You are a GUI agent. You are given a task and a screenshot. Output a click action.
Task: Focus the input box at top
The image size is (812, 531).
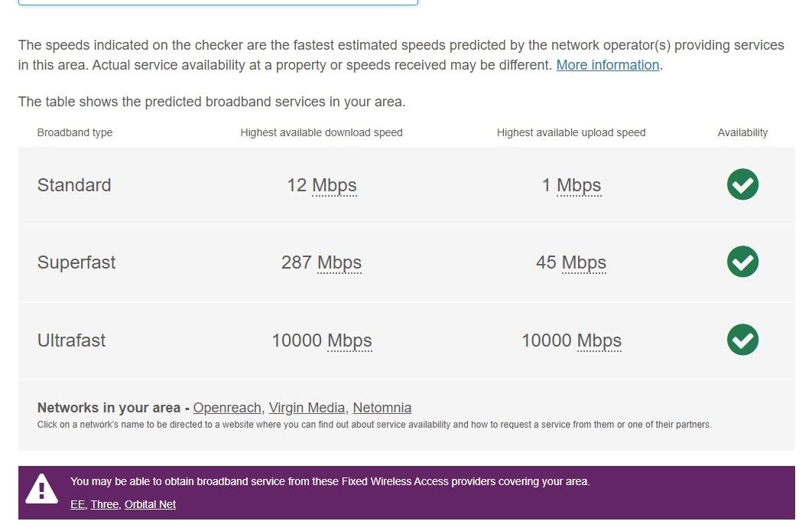click(x=218, y=2)
